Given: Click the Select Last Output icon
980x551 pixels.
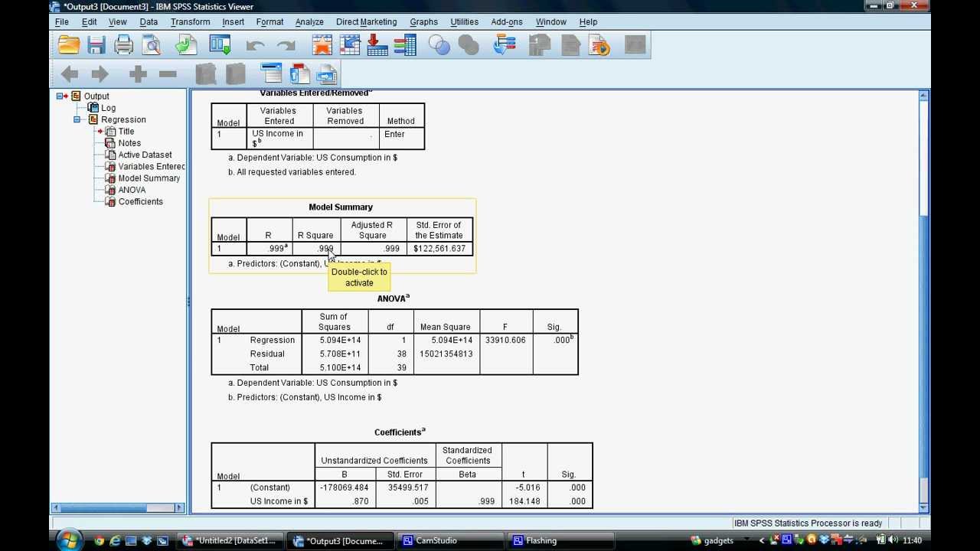Looking at the screenshot, I should (x=504, y=46).
